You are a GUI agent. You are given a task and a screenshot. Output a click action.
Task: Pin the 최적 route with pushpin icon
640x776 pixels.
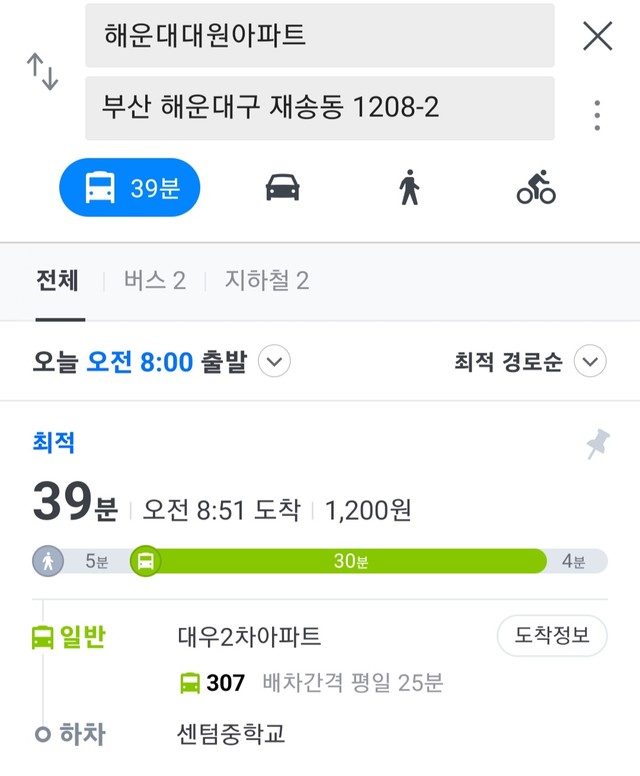(x=598, y=443)
